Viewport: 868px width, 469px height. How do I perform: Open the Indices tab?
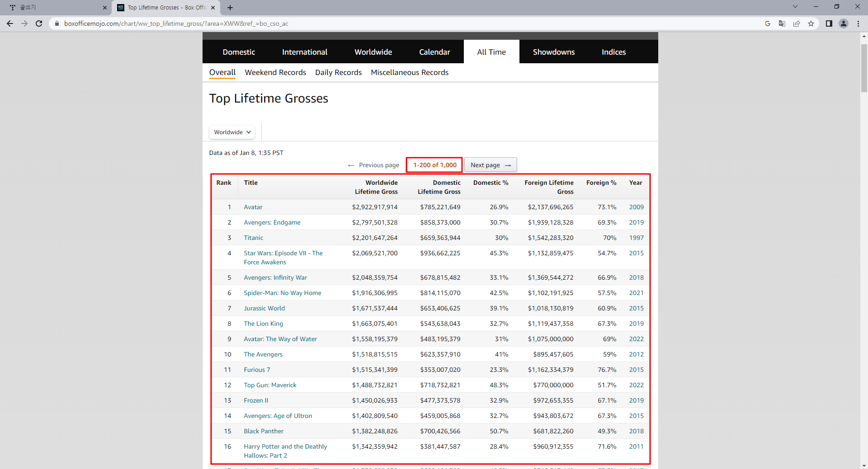(613, 52)
